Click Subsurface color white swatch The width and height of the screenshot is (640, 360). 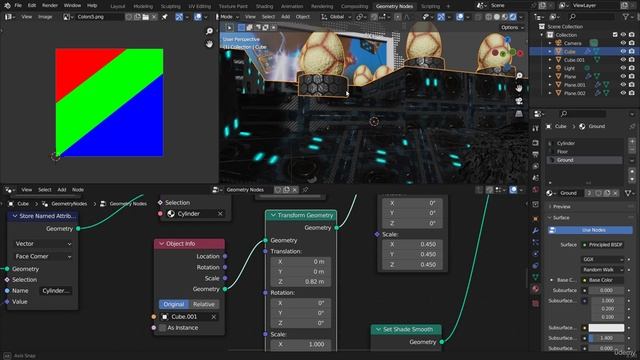click(607, 328)
